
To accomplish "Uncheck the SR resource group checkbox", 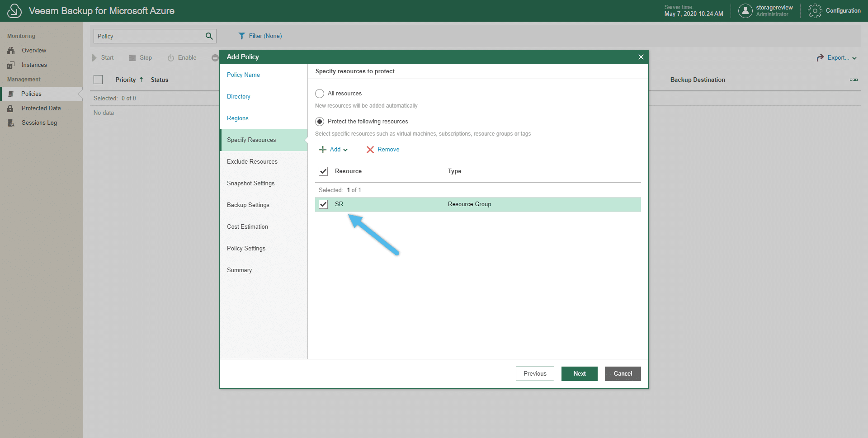I will tap(323, 204).
